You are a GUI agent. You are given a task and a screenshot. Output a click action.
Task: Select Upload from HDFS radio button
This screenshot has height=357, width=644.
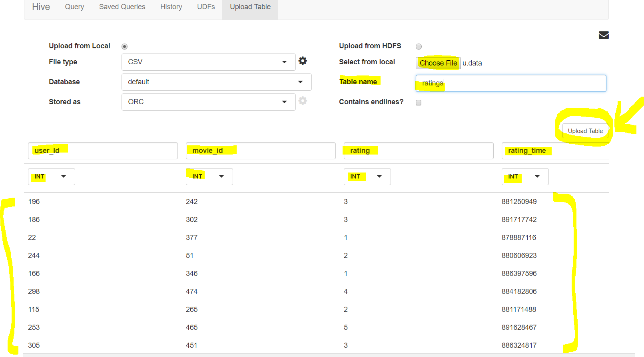coord(419,47)
